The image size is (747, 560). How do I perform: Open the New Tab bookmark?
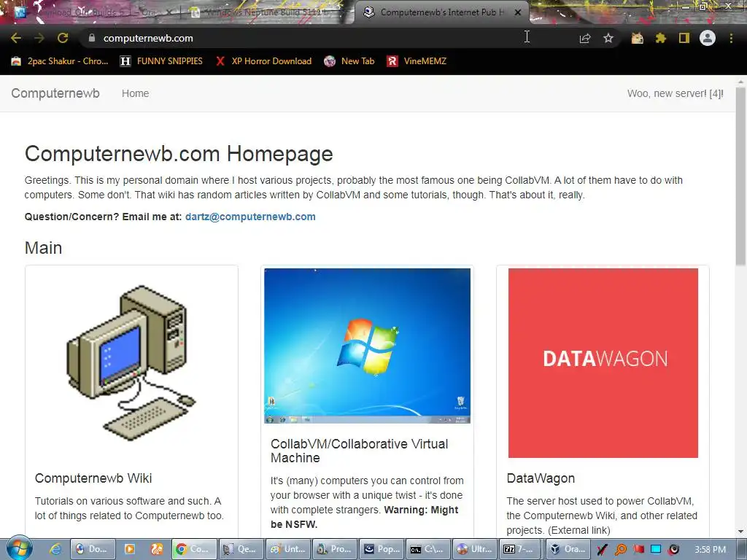(349, 61)
